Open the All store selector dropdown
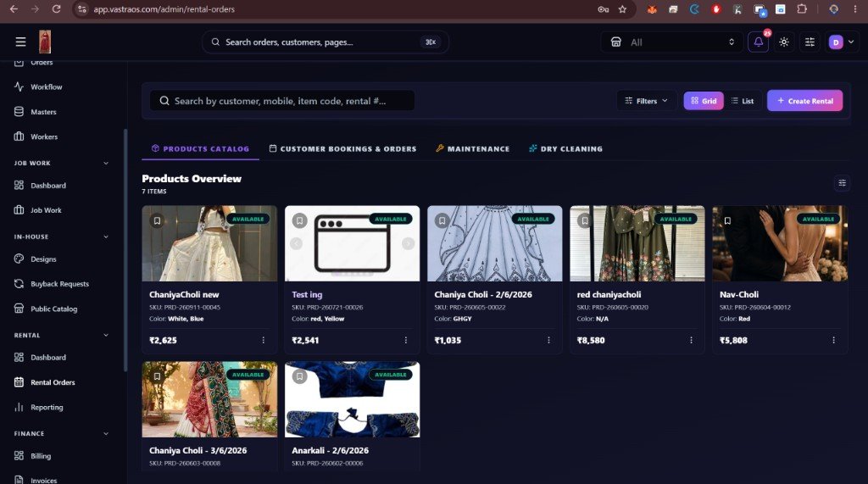This screenshot has height=484, width=868. pyautogui.click(x=672, y=42)
